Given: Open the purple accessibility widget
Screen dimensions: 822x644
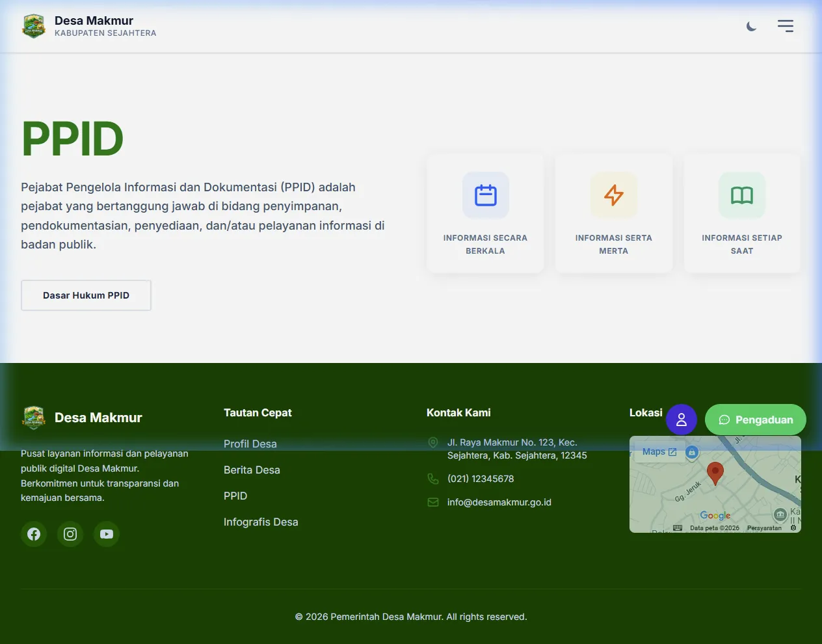Looking at the screenshot, I should [682, 420].
